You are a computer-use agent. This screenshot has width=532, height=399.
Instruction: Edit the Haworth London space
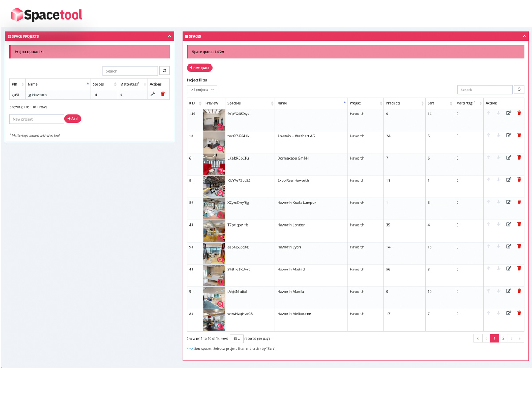point(509,224)
